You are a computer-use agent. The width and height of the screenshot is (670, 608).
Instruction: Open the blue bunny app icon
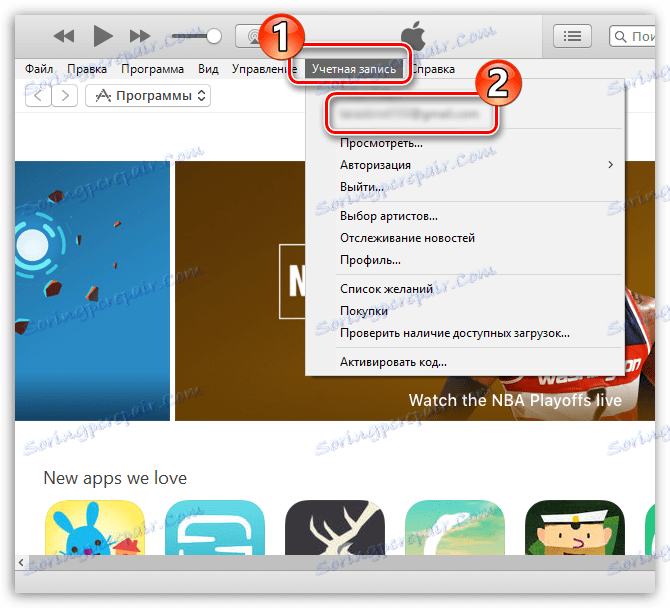pyautogui.click(x=95, y=528)
